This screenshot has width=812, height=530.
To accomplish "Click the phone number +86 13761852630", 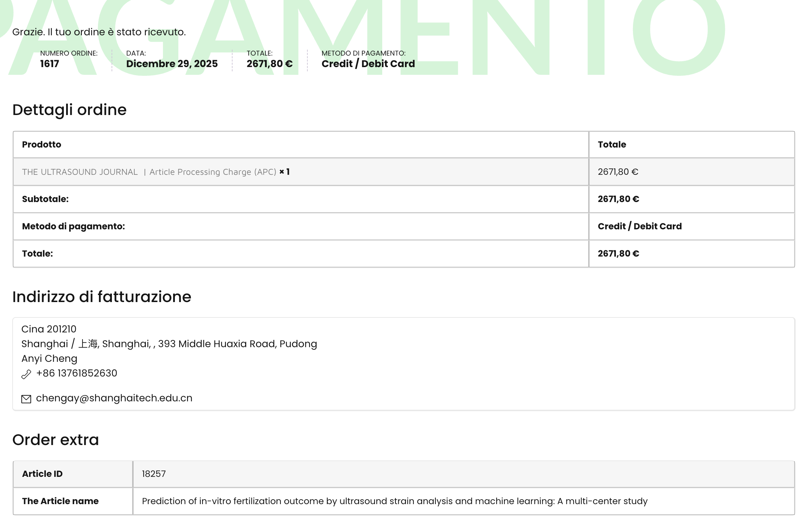I will (x=77, y=373).
